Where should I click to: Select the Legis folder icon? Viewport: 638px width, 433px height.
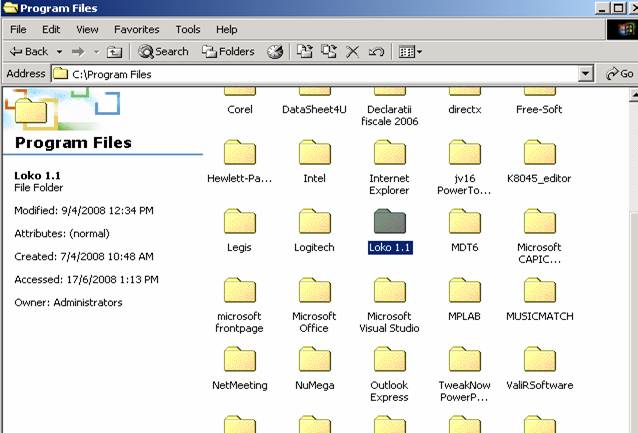[240, 221]
